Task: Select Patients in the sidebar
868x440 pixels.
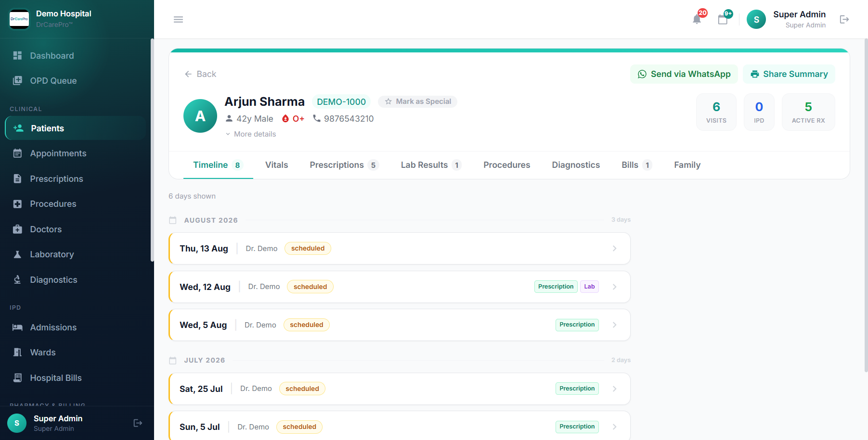Action: click(76, 128)
